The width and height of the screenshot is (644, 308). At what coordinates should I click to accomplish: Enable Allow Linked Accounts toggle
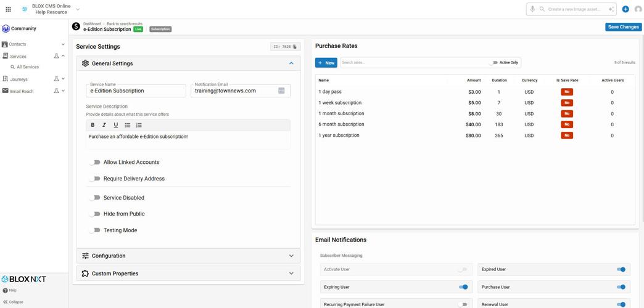click(x=94, y=163)
